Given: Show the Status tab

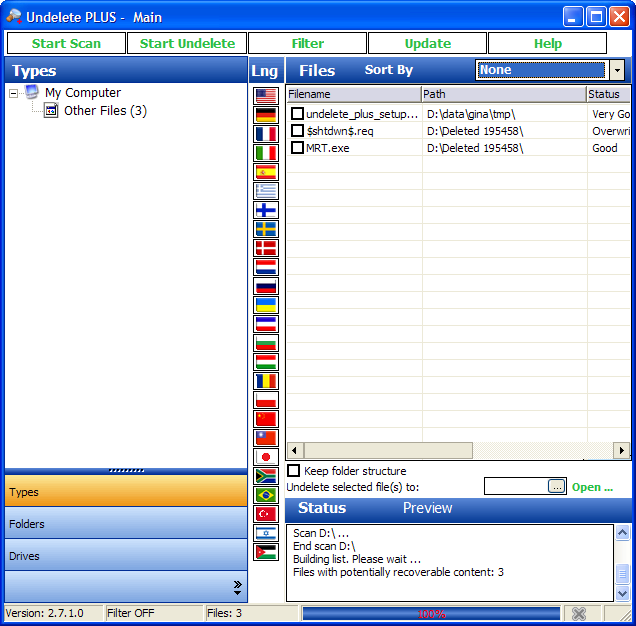Looking at the screenshot, I should pos(322,508).
